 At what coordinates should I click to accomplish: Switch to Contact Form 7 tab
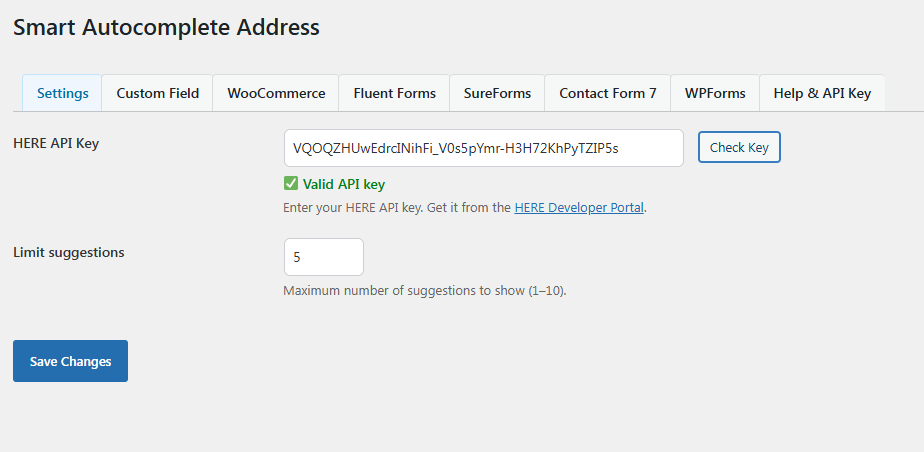pos(608,93)
